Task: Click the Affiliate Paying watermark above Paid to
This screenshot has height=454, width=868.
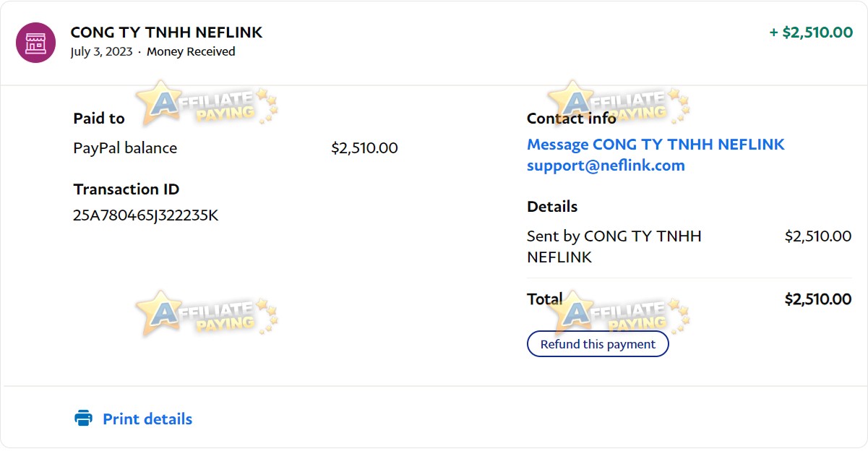Action: coord(206,104)
